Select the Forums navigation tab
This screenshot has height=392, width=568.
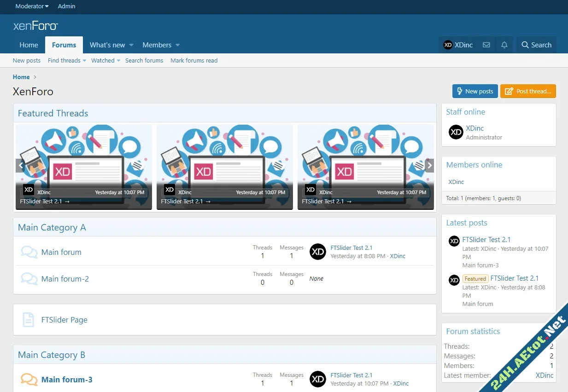64,45
